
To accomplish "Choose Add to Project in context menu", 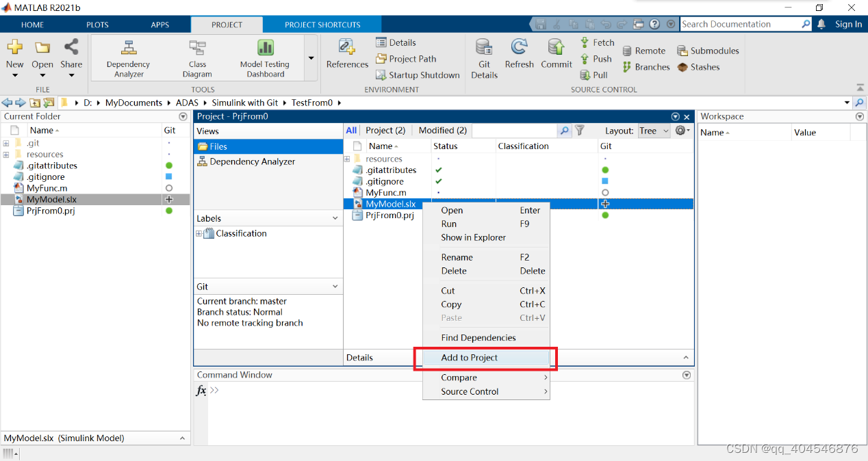I will (486, 358).
